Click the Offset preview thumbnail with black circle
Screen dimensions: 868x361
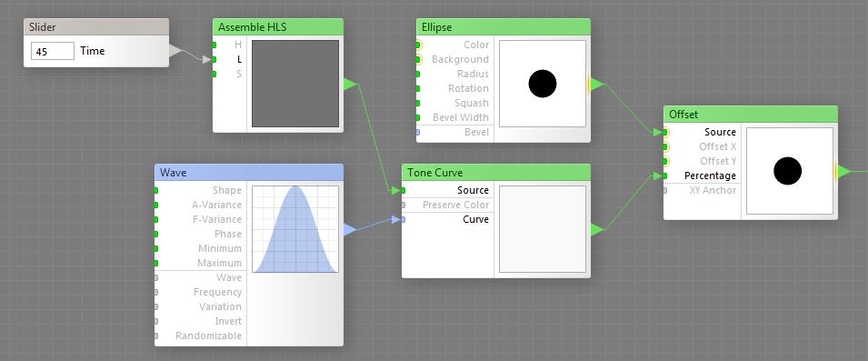790,171
